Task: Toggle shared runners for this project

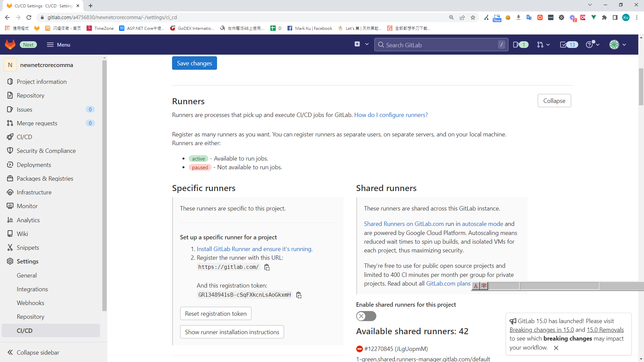Action: (366, 316)
